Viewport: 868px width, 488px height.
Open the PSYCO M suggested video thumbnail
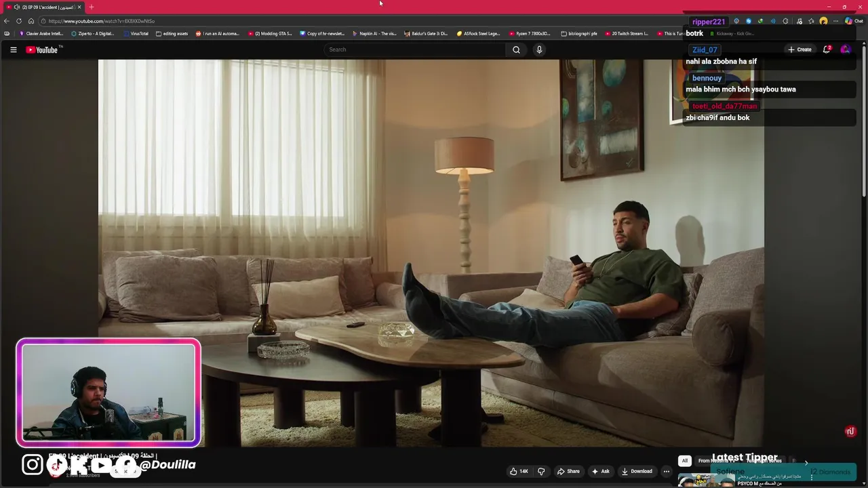click(x=705, y=479)
